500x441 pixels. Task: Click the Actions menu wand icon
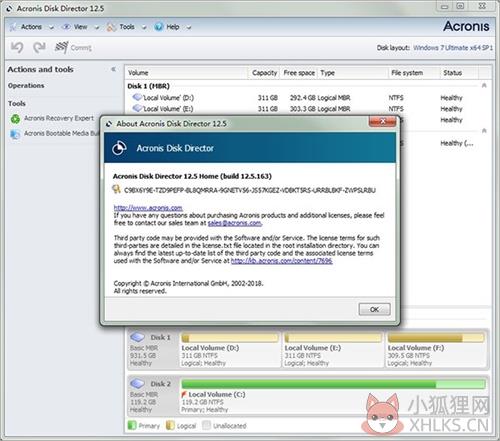coord(13,27)
